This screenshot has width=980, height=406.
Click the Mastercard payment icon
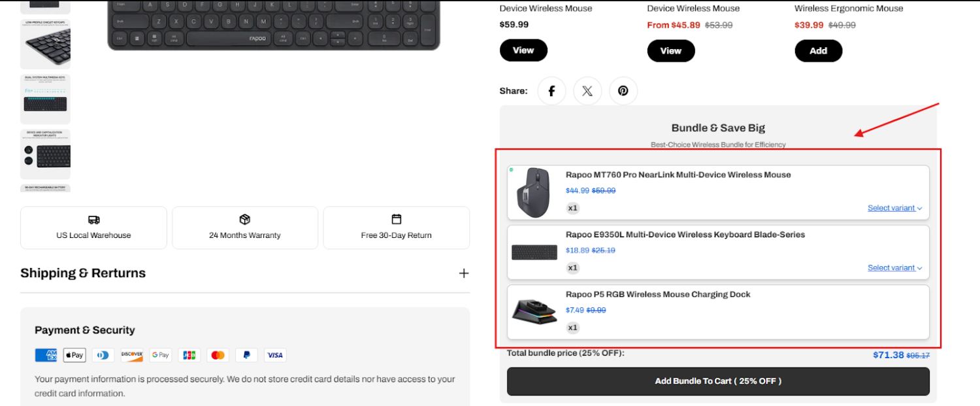[x=218, y=355]
